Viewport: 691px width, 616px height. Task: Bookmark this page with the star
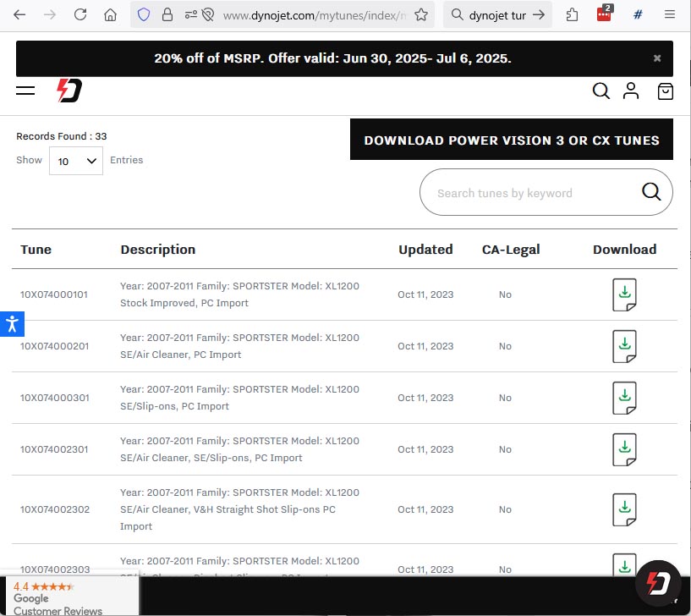click(420, 14)
